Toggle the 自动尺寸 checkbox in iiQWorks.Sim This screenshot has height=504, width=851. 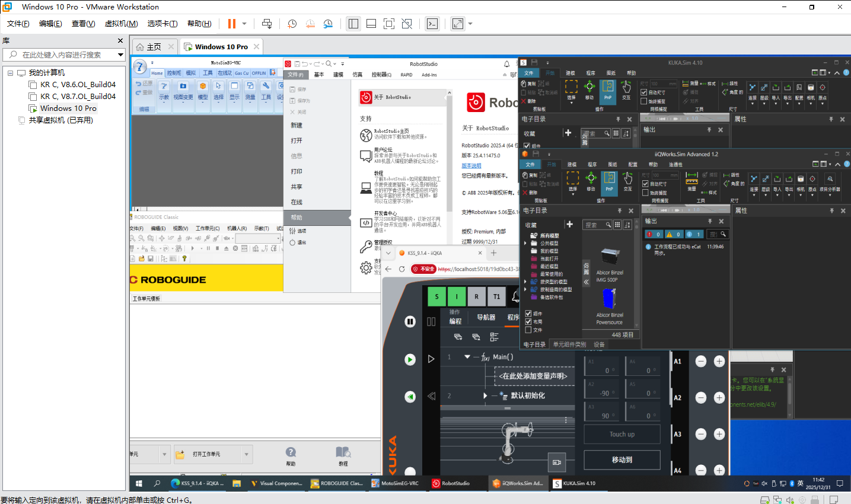[646, 184]
